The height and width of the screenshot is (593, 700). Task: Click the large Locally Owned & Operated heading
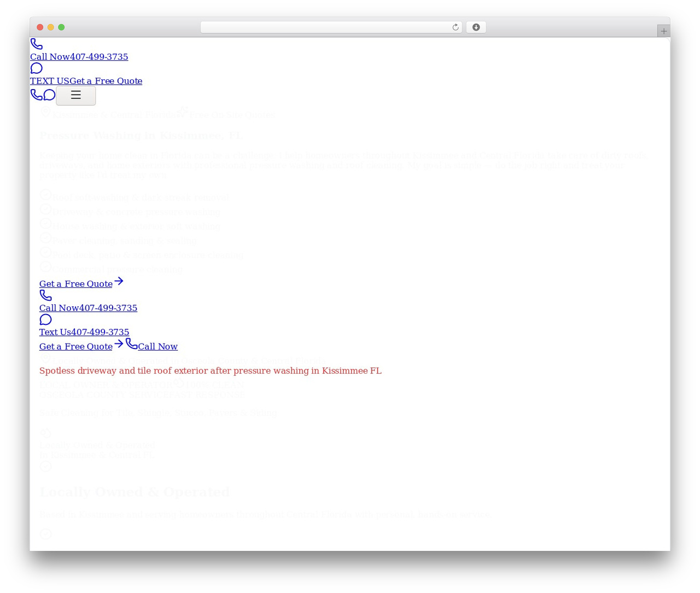tap(135, 492)
